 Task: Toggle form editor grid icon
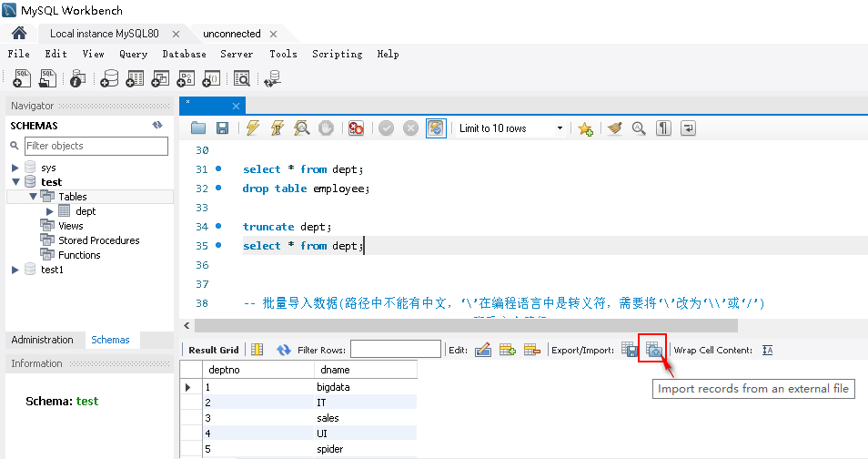click(x=257, y=350)
